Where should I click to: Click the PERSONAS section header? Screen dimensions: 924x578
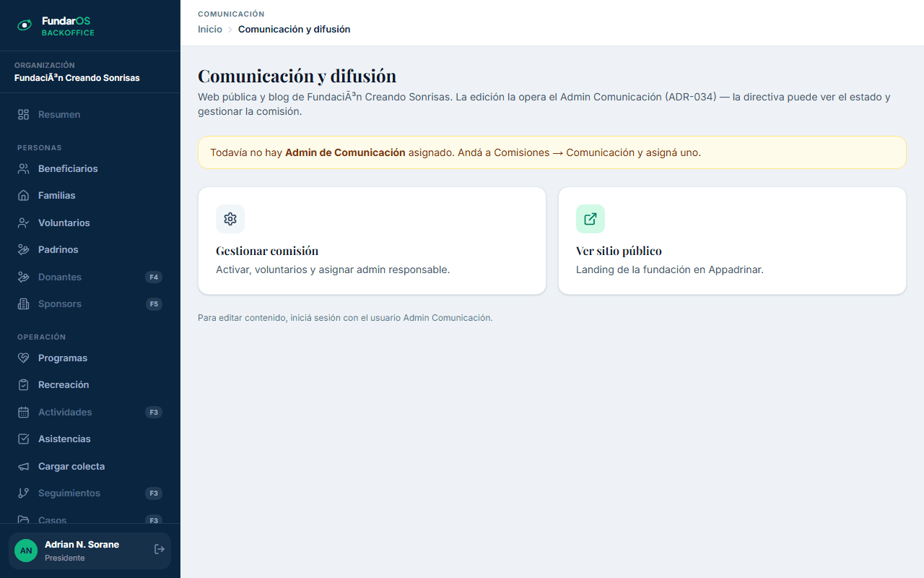(40, 147)
